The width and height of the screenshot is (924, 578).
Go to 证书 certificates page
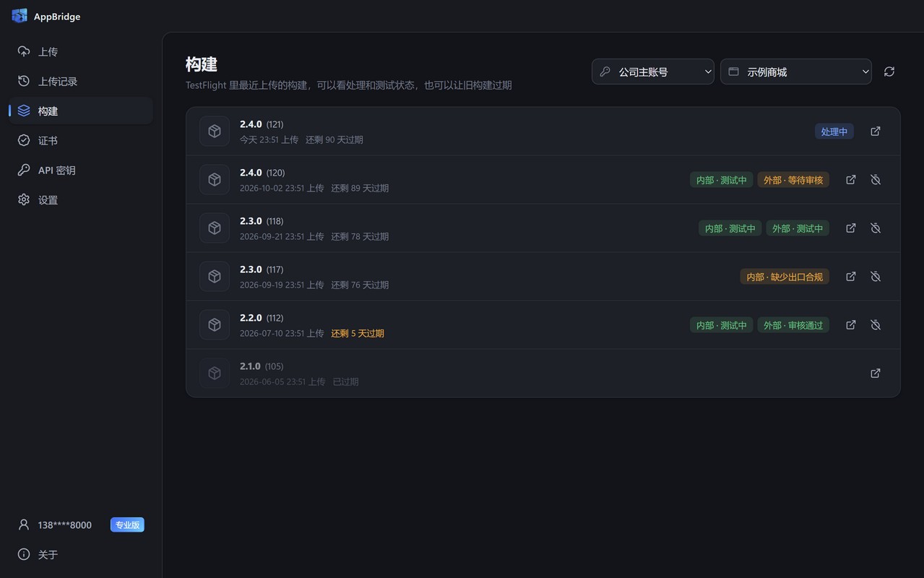(x=81, y=141)
